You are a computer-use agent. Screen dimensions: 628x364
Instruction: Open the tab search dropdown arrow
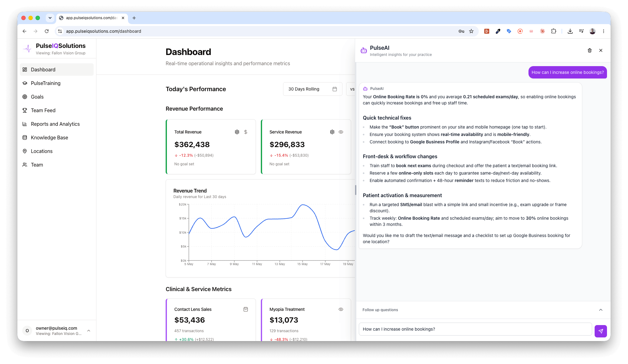click(x=50, y=18)
